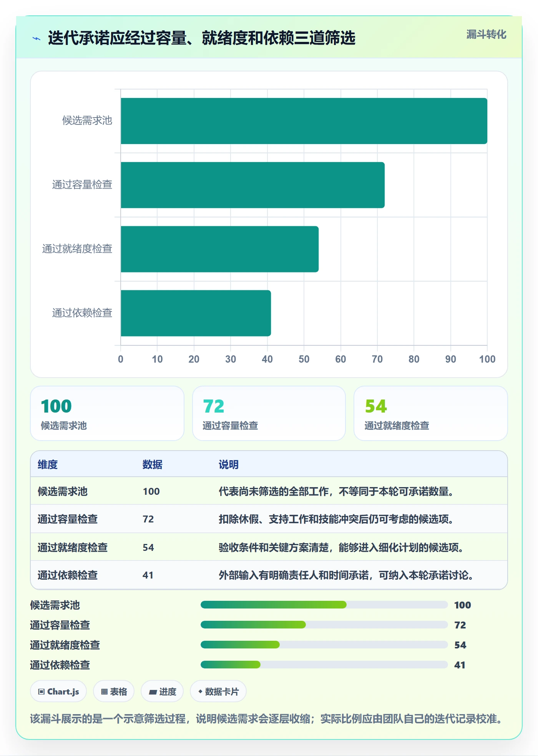Click the progress bar with value 72
Image resolution: width=538 pixels, height=756 pixels.
(324, 625)
